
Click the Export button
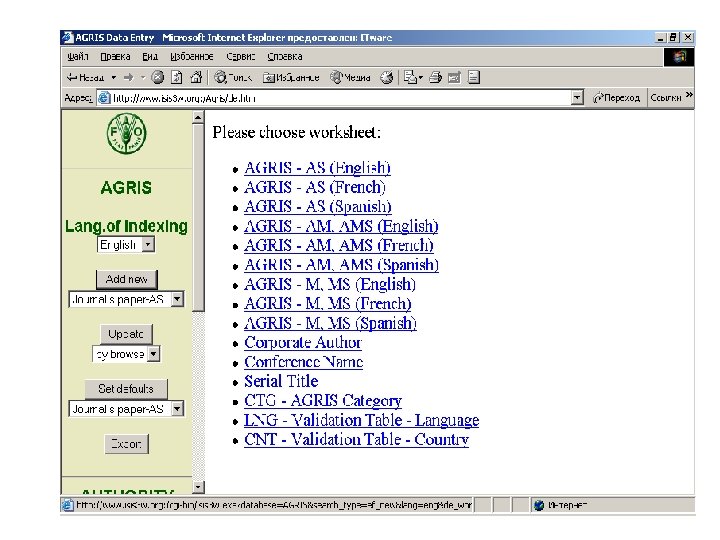127,444
